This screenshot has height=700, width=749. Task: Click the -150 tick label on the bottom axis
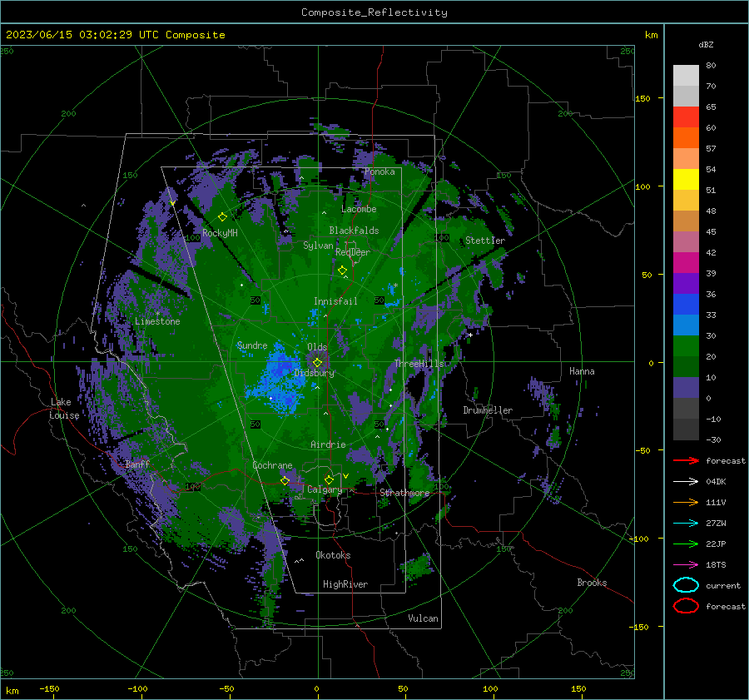coord(49,689)
